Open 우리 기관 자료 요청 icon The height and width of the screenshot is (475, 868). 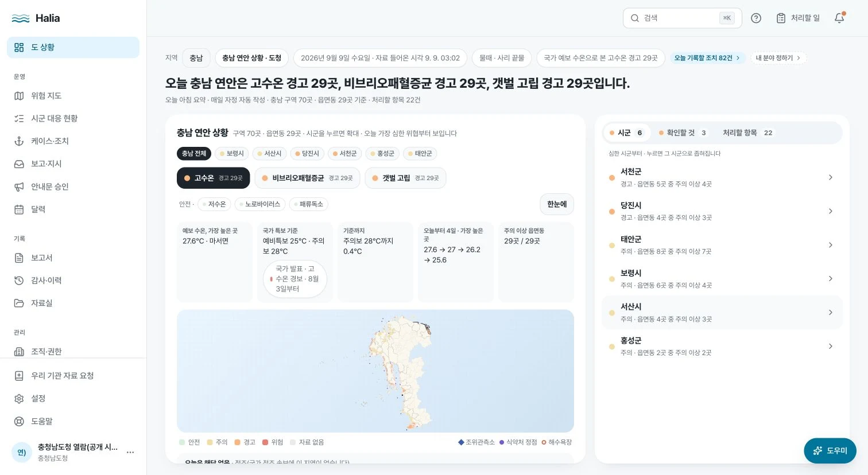19,376
